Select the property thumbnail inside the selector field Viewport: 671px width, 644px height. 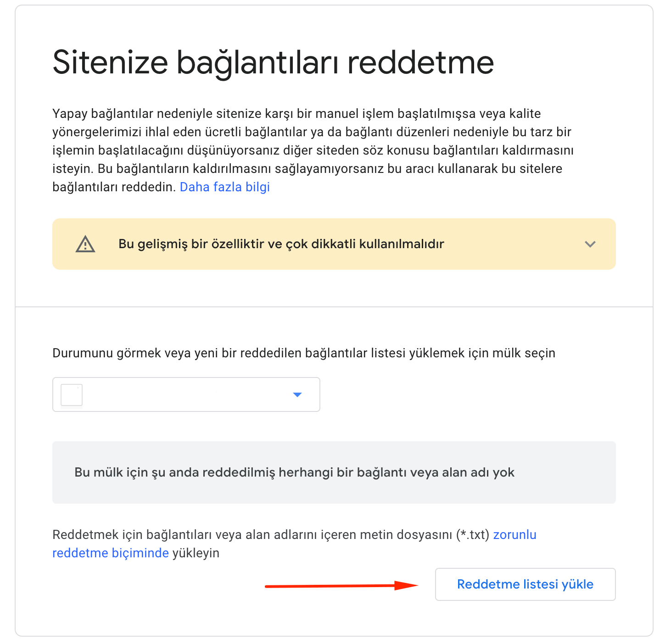(72, 394)
